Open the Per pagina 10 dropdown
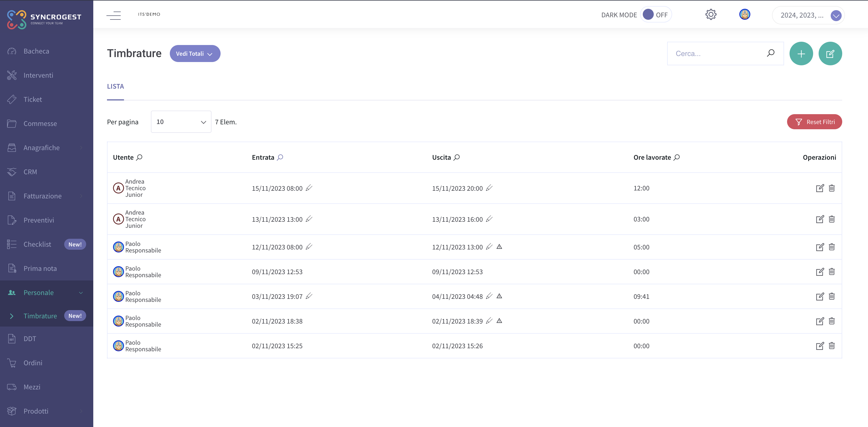The height and width of the screenshot is (427, 868). (x=181, y=122)
